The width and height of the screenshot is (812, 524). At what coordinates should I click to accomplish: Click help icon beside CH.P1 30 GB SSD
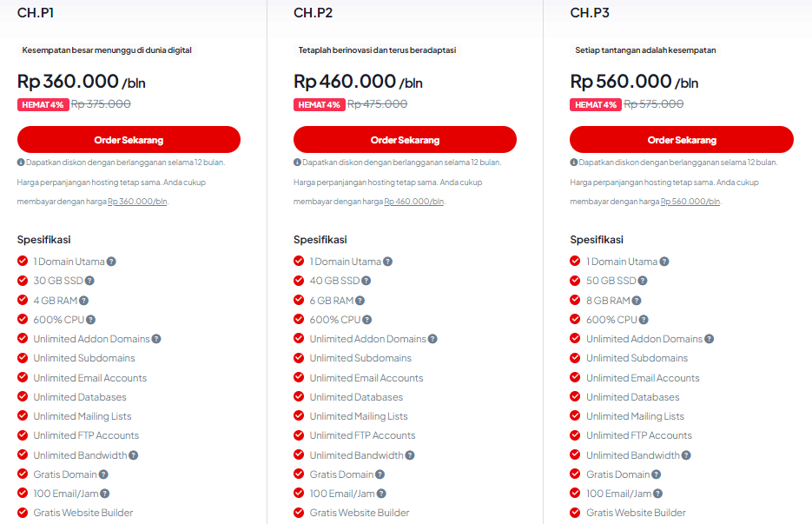click(x=89, y=281)
